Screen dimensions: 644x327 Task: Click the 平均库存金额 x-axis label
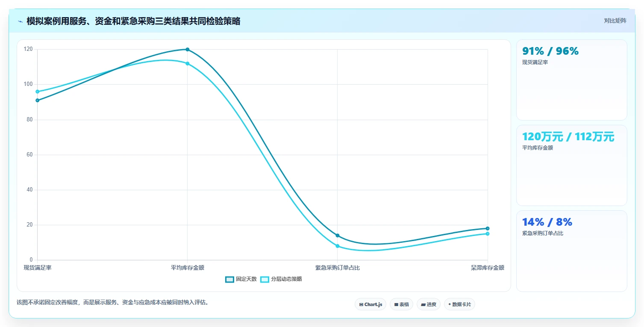(188, 268)
